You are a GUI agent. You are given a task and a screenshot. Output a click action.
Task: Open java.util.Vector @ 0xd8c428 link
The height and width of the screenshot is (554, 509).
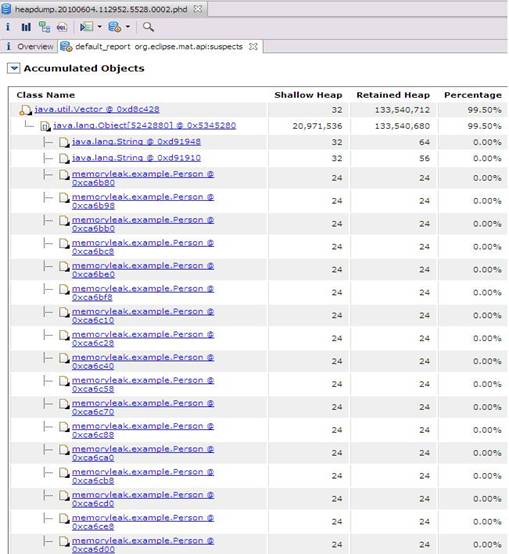pyautogui.click(x=97, y=109)
